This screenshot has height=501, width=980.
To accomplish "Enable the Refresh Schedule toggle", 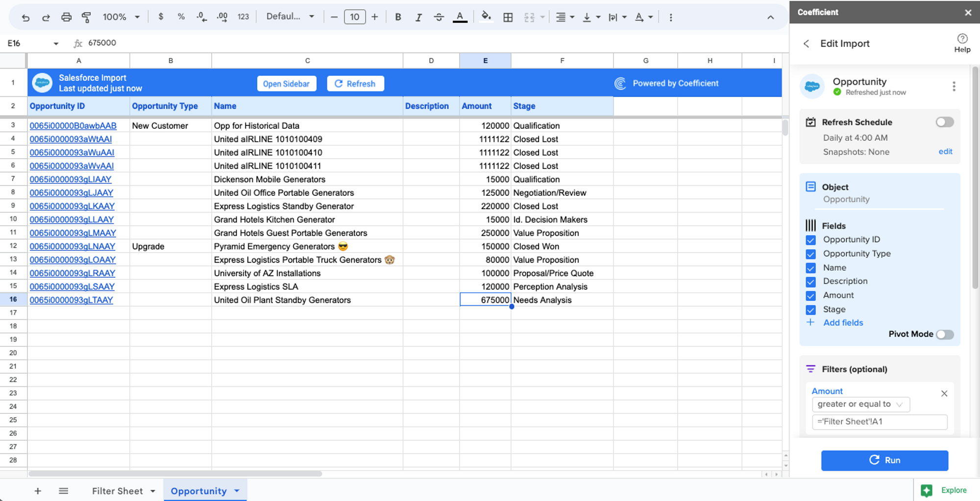I will point(944,122).
